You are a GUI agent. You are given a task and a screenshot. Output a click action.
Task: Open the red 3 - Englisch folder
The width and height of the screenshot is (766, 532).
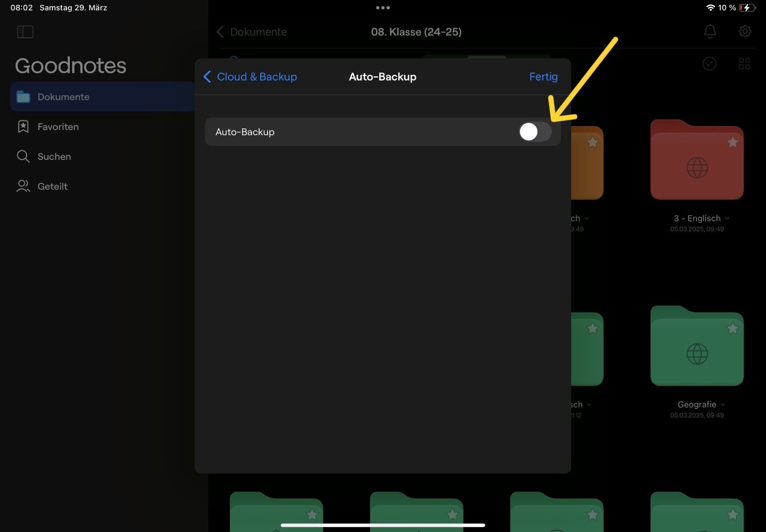tap(697, 160)
